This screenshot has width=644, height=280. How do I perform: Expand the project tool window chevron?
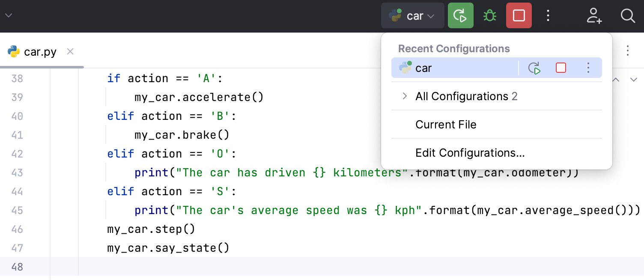coord(9,15)
